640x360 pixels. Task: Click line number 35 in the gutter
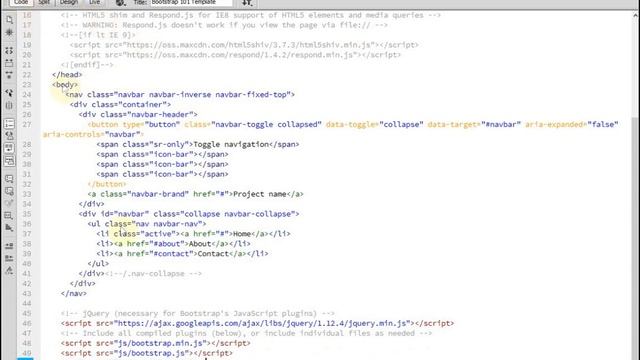(x=27, y=214)
